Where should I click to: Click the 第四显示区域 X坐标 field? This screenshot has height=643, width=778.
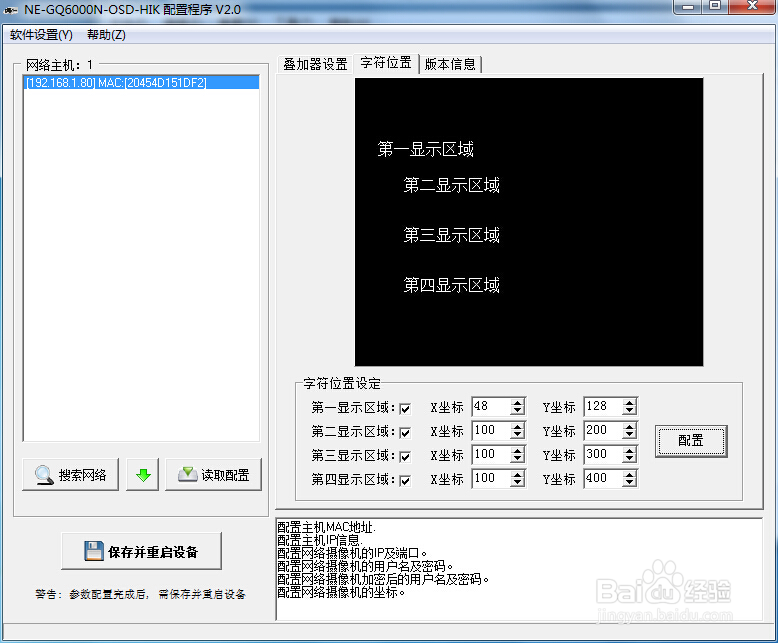tap(492, 478)
